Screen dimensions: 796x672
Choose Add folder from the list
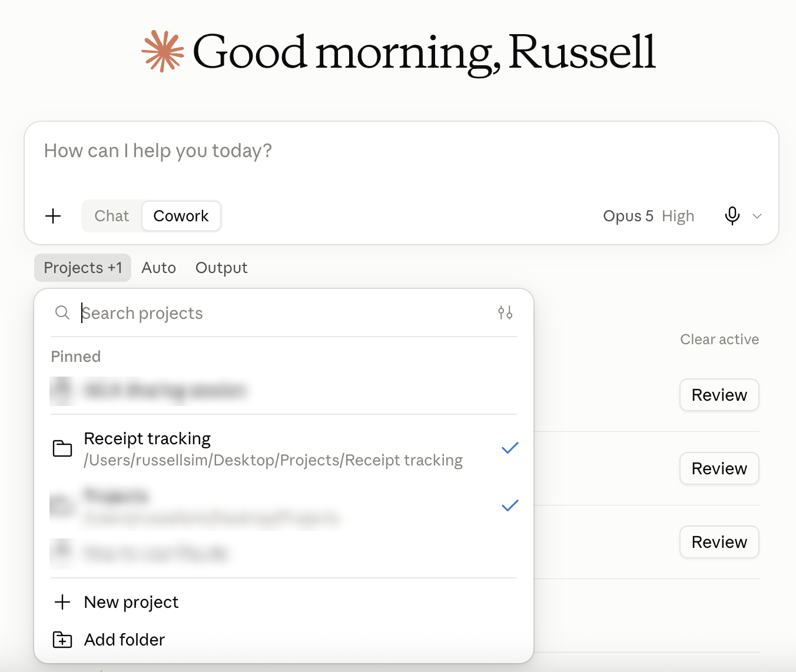[284, 640]
